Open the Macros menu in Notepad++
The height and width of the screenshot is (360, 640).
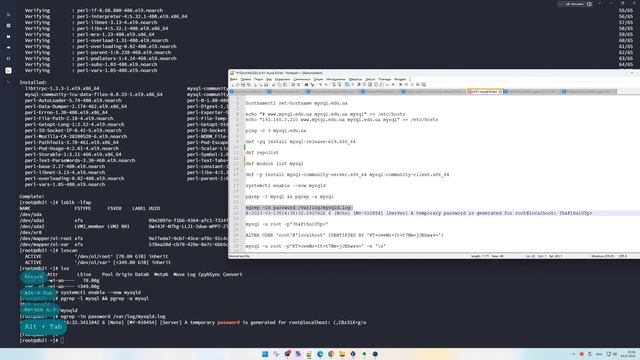tap(356, 79)
